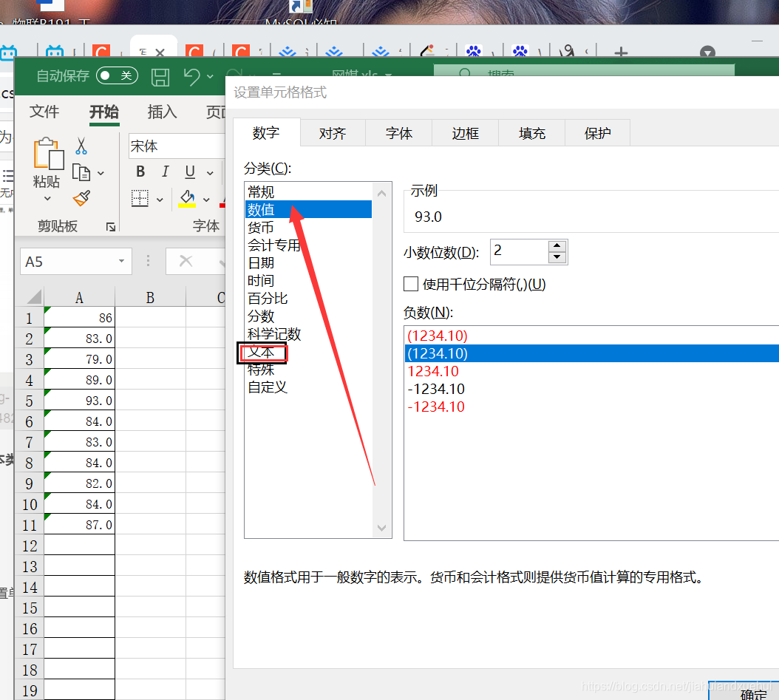Image resolution: width=779 pixels, height=700 pixels.
Task: Click the font name box showing 宋体
Action: click(x=177, y=146)
